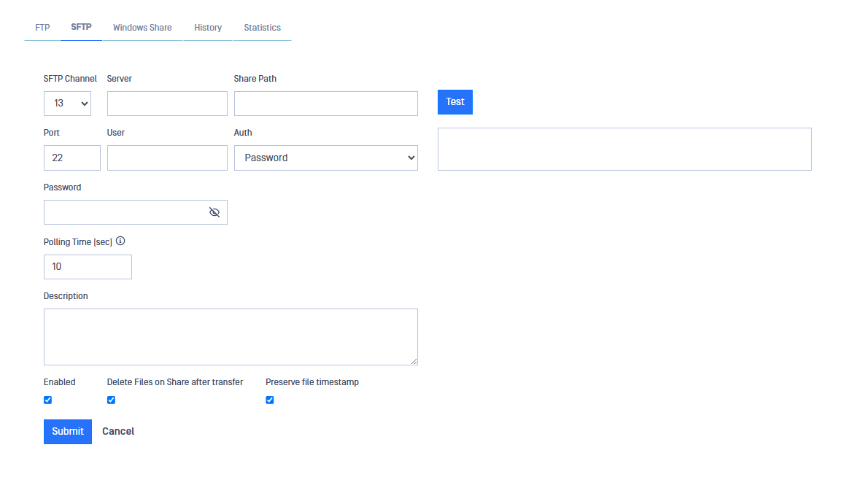Viewport: 855px width, 504px height.
Task: Focus the User input field
Action: [167, 158]
